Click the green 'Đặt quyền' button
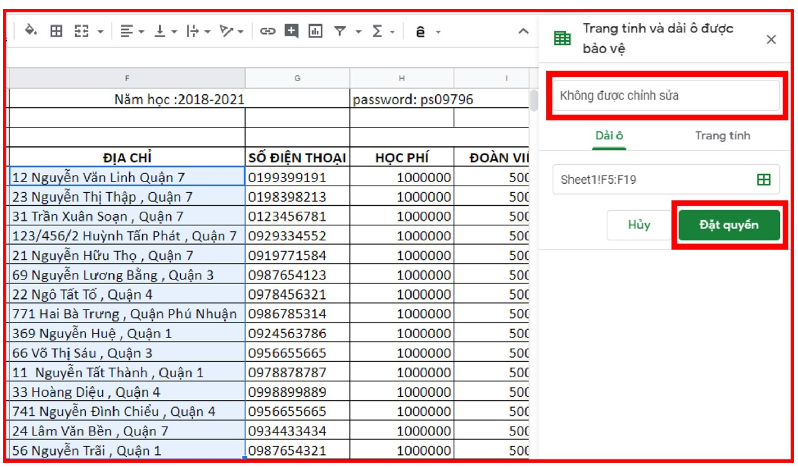The width and height of the screenshot is (798, 467). point(728,225)
